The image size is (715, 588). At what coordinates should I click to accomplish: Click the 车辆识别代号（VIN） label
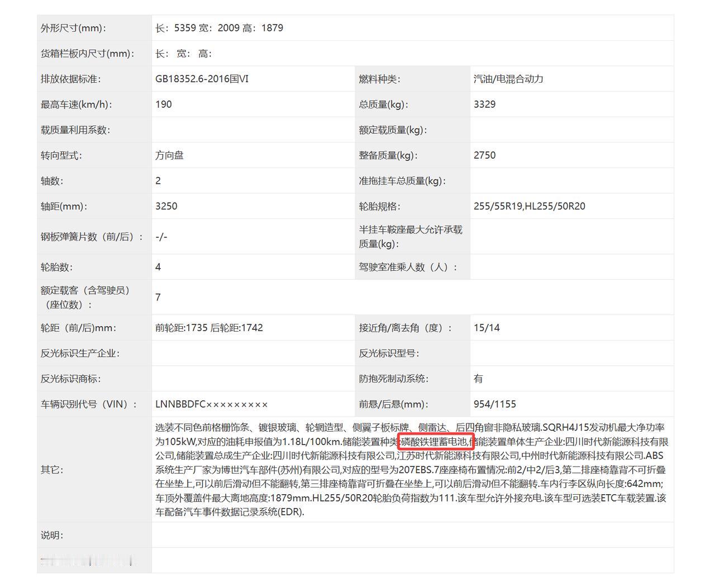89,404
